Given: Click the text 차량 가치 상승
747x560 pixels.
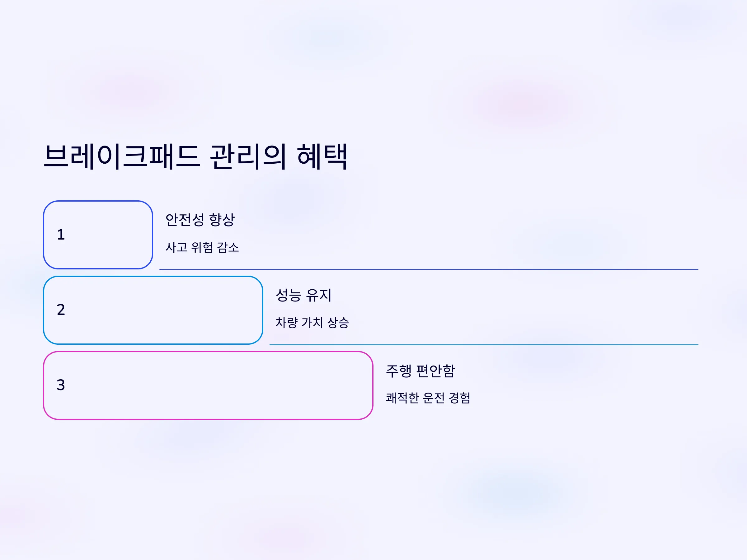Looking at the screenshot, I should point(312,323).
